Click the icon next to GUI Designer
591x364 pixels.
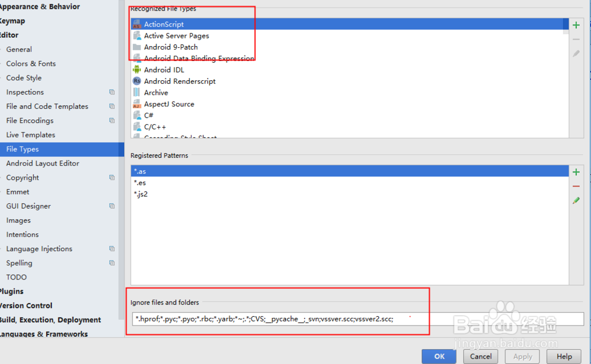pos(112,206)
